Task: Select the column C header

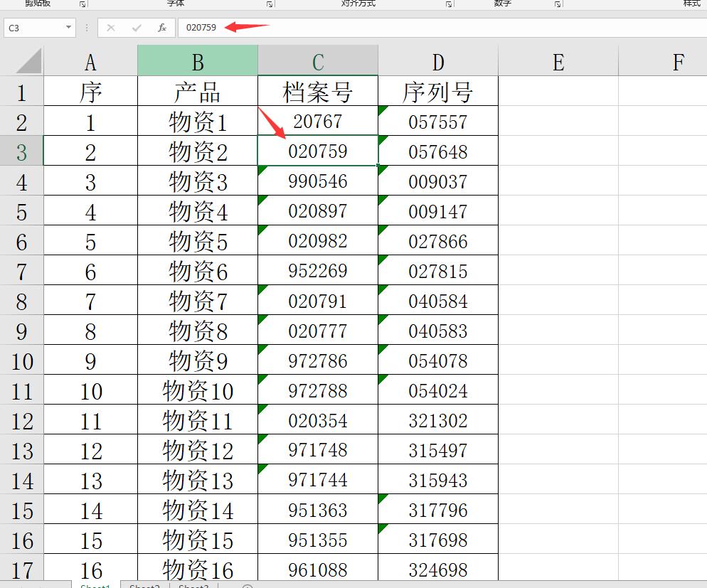Action: (317, 60)
